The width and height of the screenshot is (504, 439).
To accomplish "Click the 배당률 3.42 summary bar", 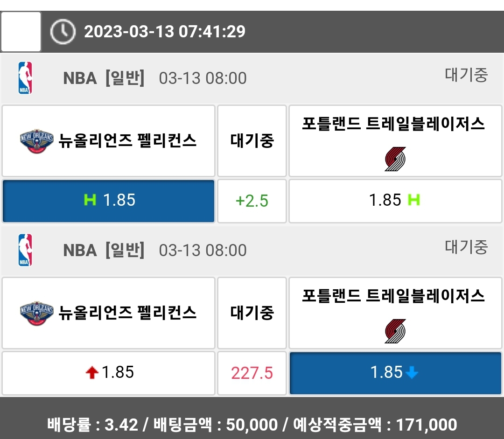I will 252,425.
